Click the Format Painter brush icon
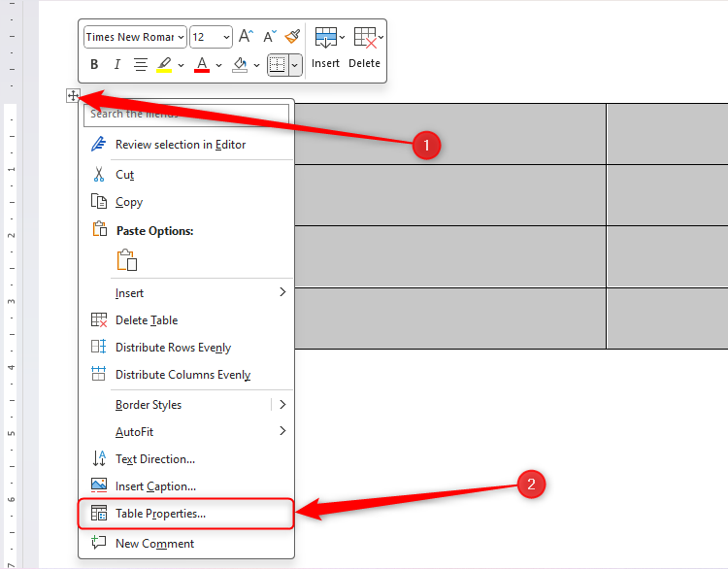 (x=292, y=36)
